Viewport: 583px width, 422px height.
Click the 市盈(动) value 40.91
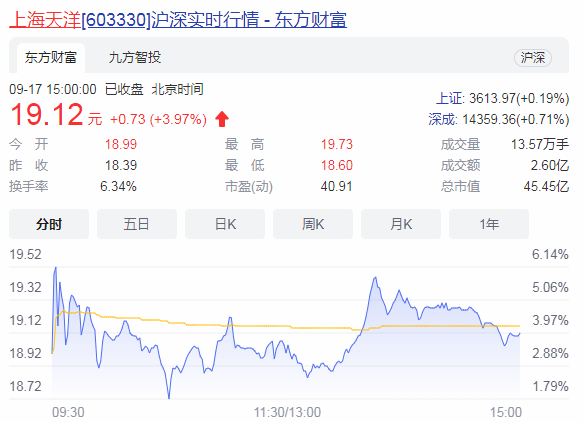point(336,186)
